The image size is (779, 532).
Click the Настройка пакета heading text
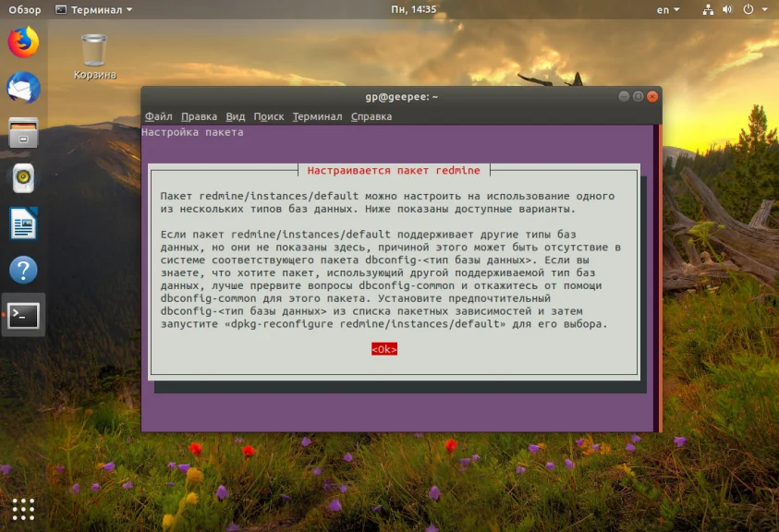(x=192, y=132)
